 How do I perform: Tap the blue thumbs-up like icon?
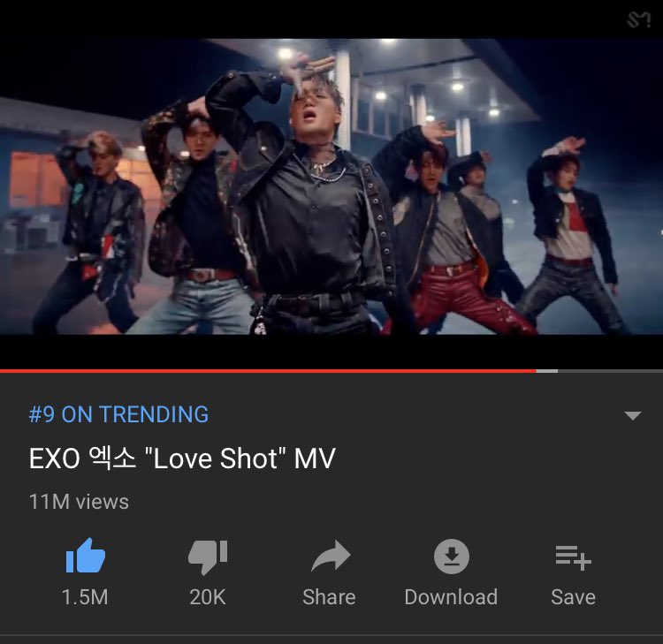pos(86,556)
